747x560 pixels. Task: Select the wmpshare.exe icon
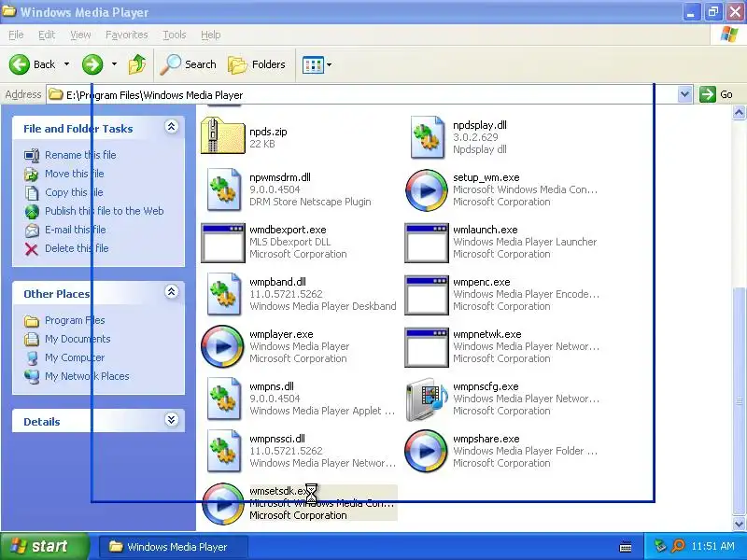427,451
